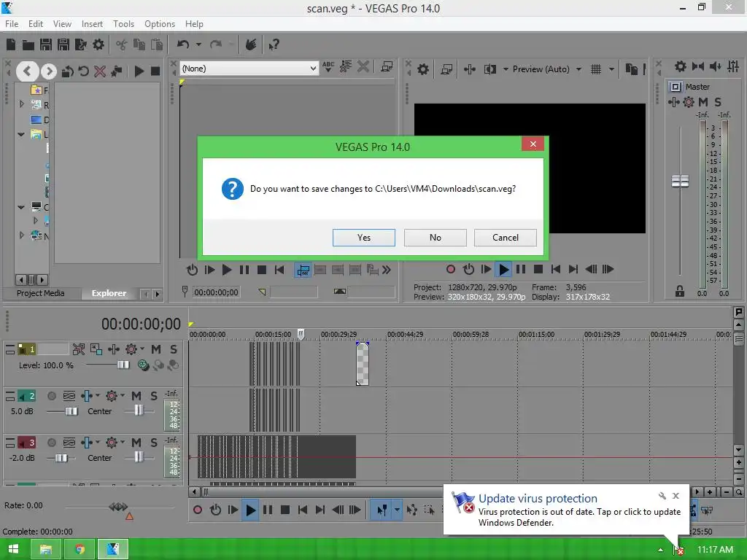
Task: Click timeline transport Play button
Action: tap(250, 510)
